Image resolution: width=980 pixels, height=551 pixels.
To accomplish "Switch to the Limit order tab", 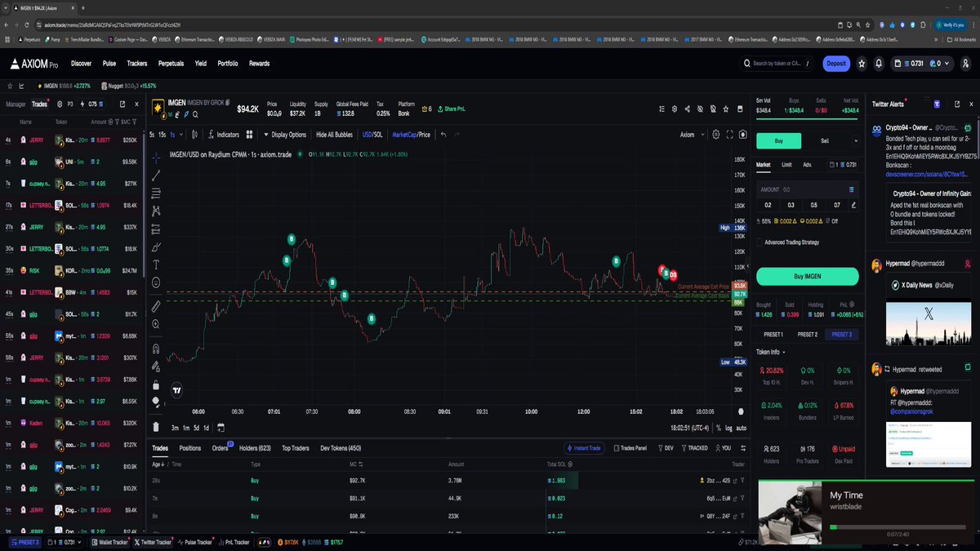I will pos(786,165).
